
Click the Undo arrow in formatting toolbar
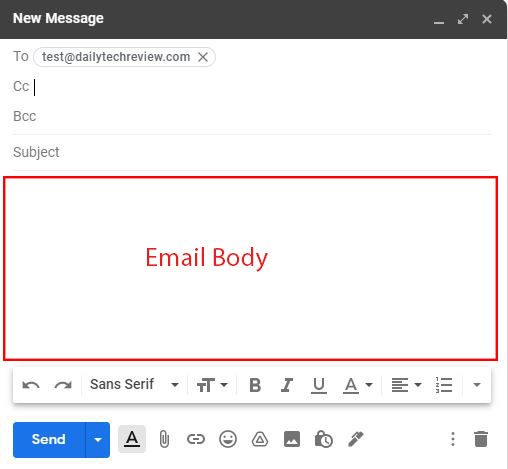(31, 385)
